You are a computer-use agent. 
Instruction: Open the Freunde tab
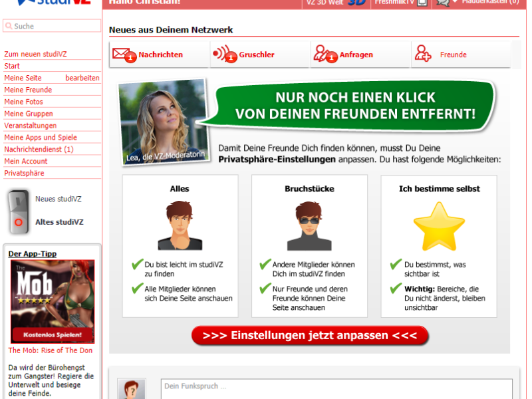[x=461, y=55]
